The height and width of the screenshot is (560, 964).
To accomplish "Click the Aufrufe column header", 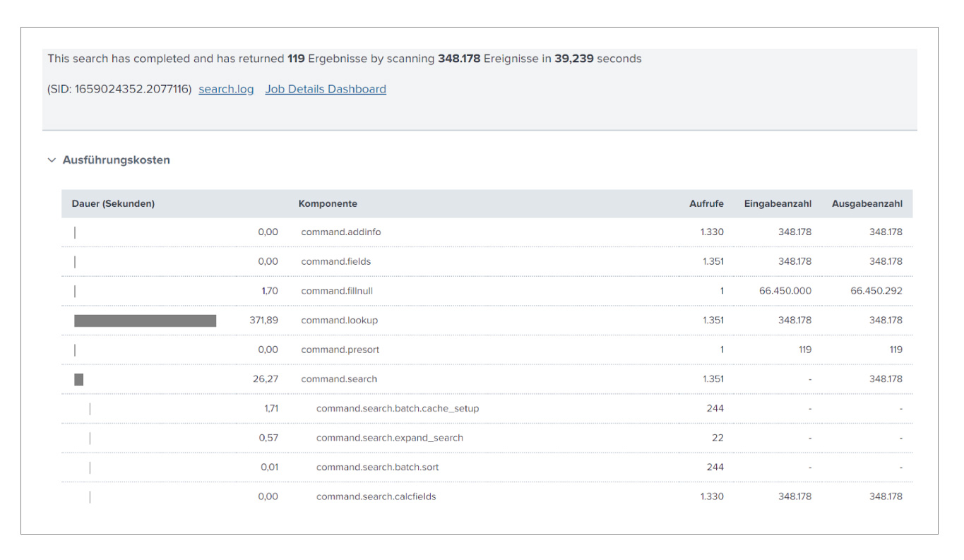I will pyautogui.click(x=706, y=204).
